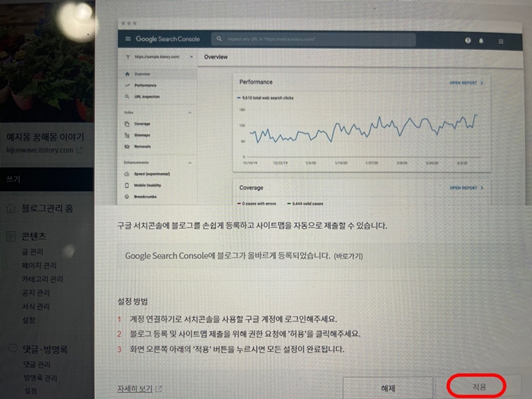Go to 블로그관리 홈

coord(47,208)
